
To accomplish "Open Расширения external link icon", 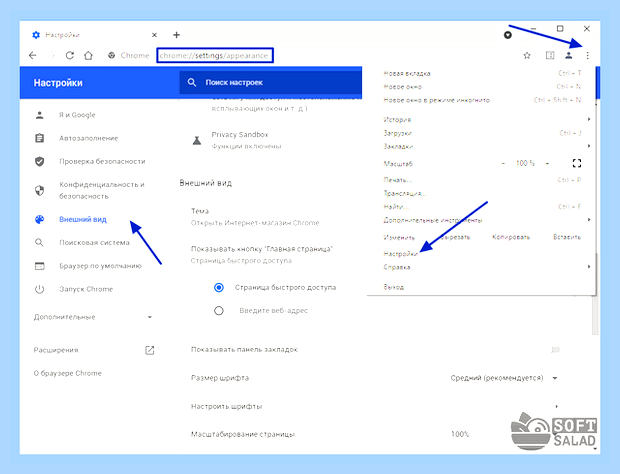I will pyautogui.click(x=149, y=350).
